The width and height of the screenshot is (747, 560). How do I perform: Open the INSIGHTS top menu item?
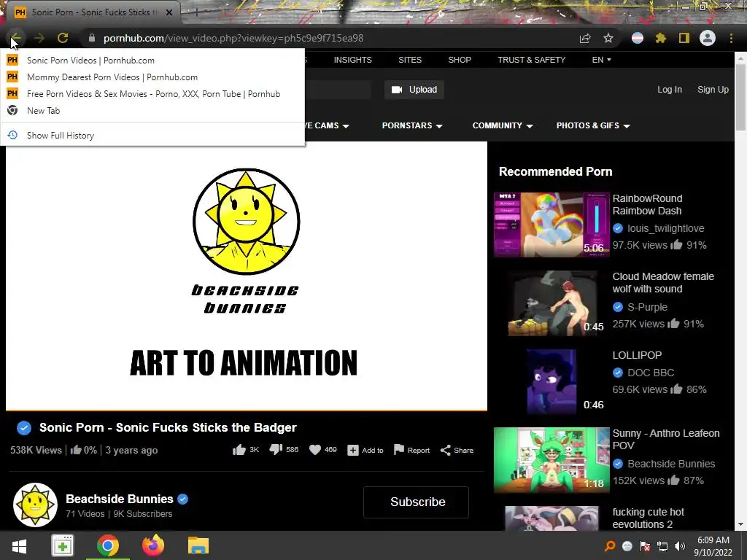pyautogui.click(x=352, y=60)
